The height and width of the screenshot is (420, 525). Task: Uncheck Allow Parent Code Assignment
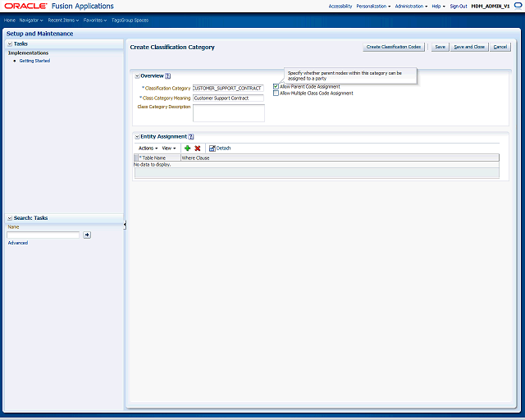click(276, 86)
